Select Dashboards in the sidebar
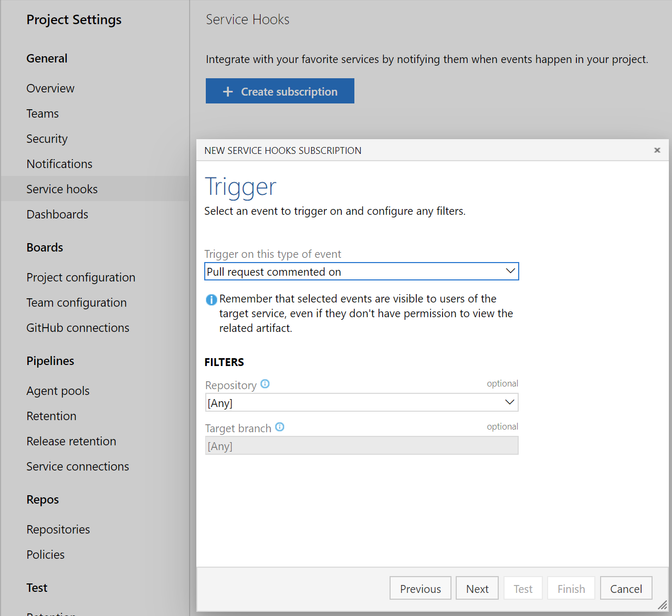The width and height of the screenshot is (672, 616). 57,214
